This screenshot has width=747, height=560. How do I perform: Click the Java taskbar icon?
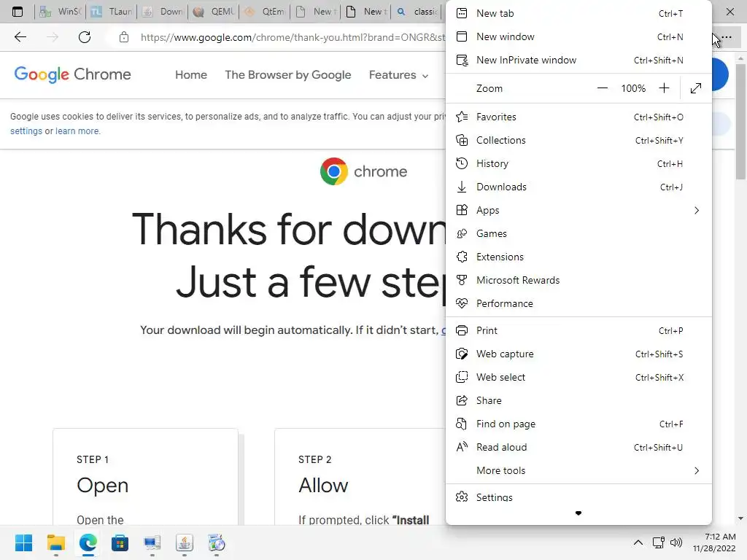[x=185, y=542]
